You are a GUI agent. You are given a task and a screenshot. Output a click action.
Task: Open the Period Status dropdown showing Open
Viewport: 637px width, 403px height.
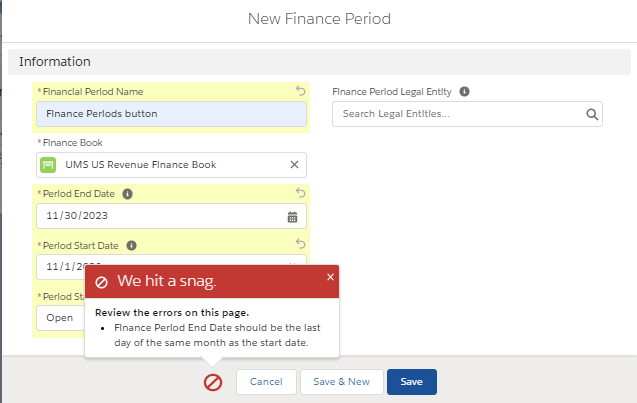pyautogui.click(x=60, y=318)
